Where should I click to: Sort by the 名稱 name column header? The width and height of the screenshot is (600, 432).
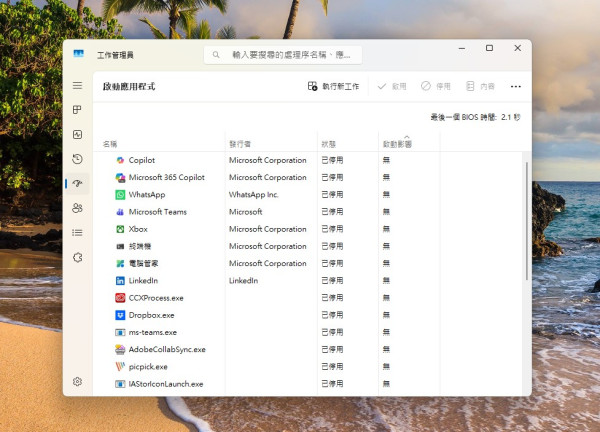[x=110, y=144]
